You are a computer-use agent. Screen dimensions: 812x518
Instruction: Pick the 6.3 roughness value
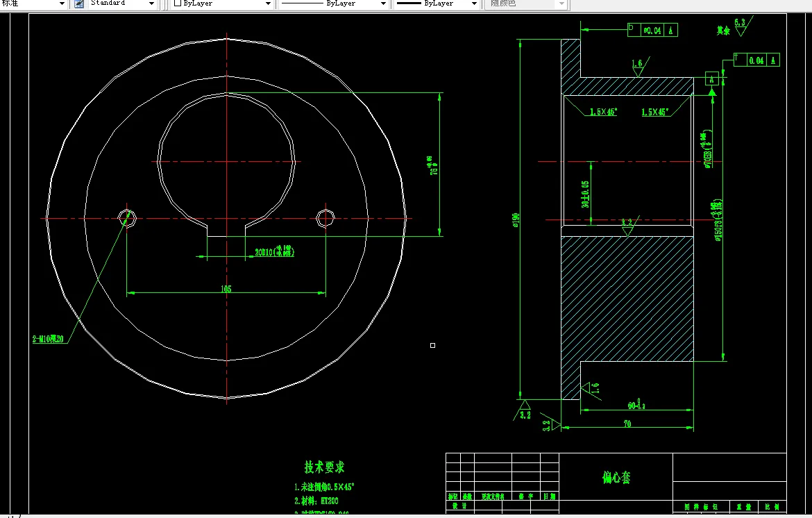point(740,22)
